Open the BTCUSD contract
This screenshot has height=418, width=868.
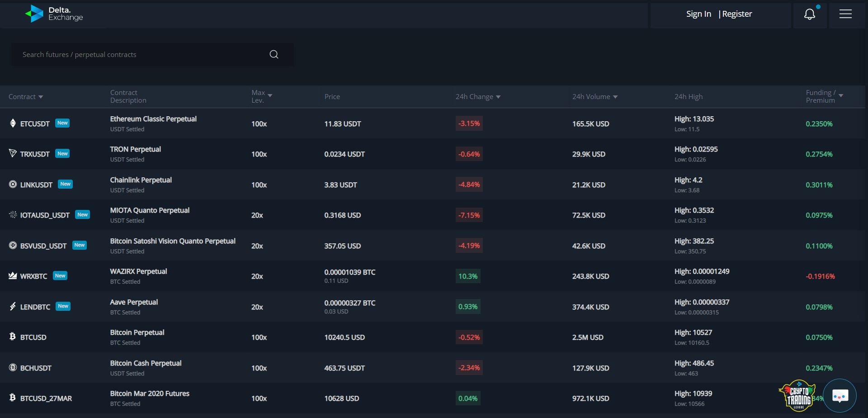(x=33, y=337)
